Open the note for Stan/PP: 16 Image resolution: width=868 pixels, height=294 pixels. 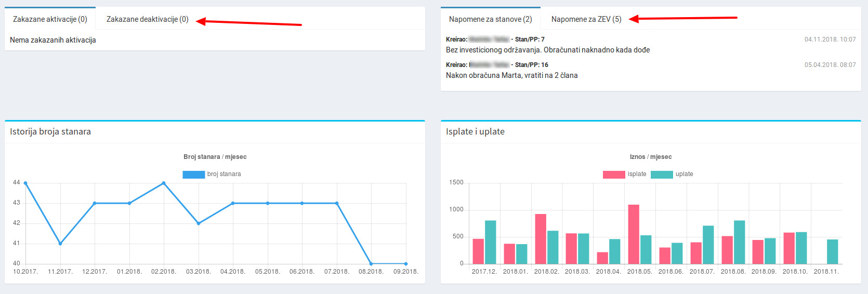coord(511,75)
